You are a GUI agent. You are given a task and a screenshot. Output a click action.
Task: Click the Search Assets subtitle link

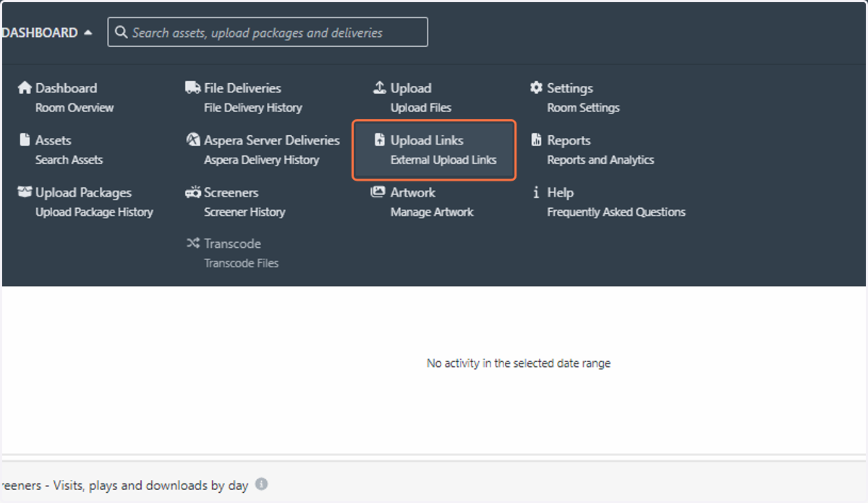pyautogui.click(x=69, y=160)
